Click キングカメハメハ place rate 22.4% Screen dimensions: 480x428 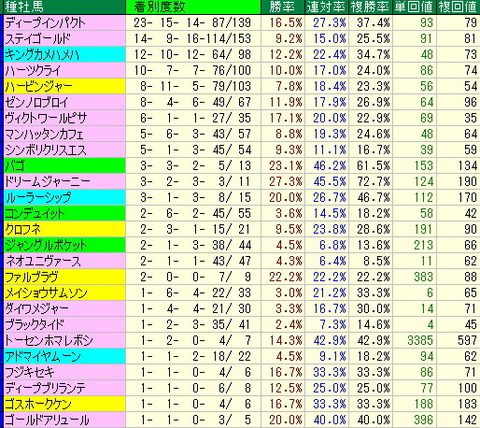330,54
